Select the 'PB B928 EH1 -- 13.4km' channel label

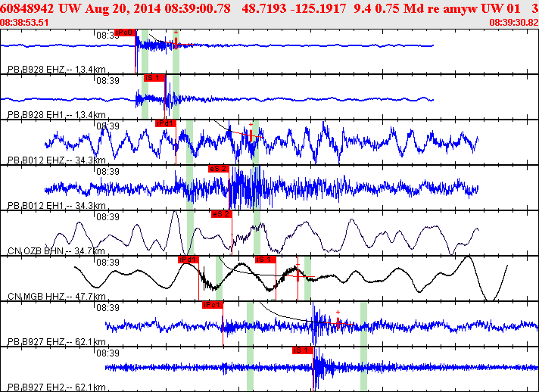point(57,115)
